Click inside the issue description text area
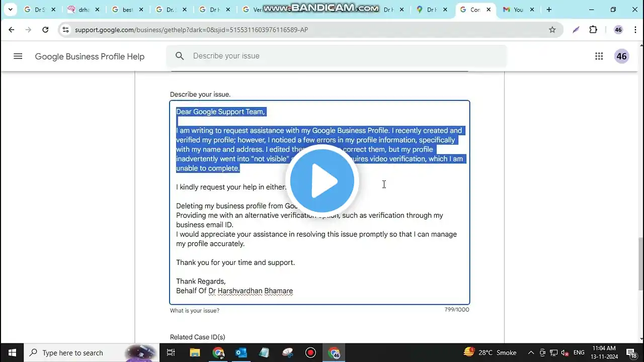Viewport: 644px width, 362px height. point(319,203)
